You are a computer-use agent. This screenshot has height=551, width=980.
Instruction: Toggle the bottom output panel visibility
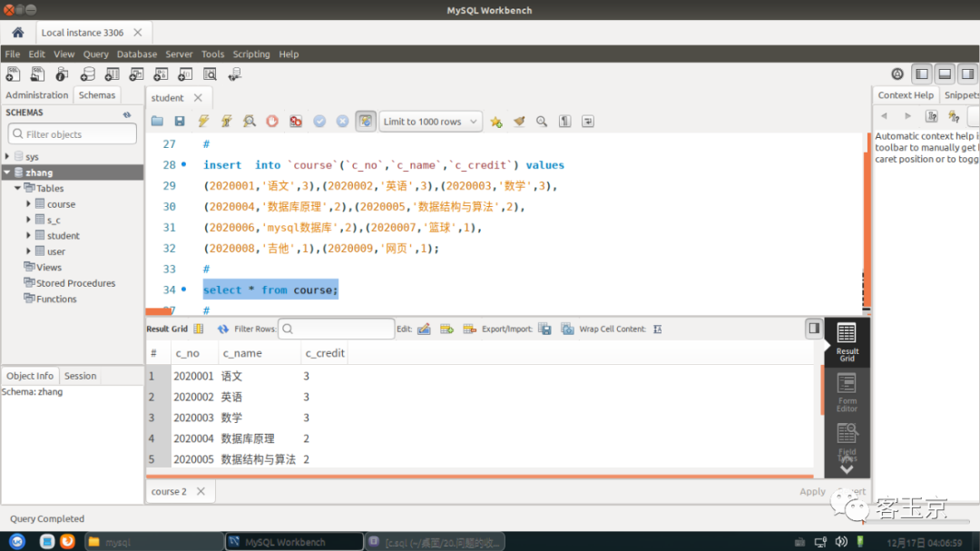click(945, 74)
